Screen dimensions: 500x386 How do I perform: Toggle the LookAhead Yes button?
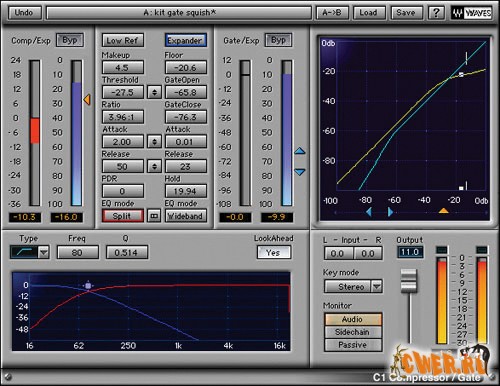273,252
